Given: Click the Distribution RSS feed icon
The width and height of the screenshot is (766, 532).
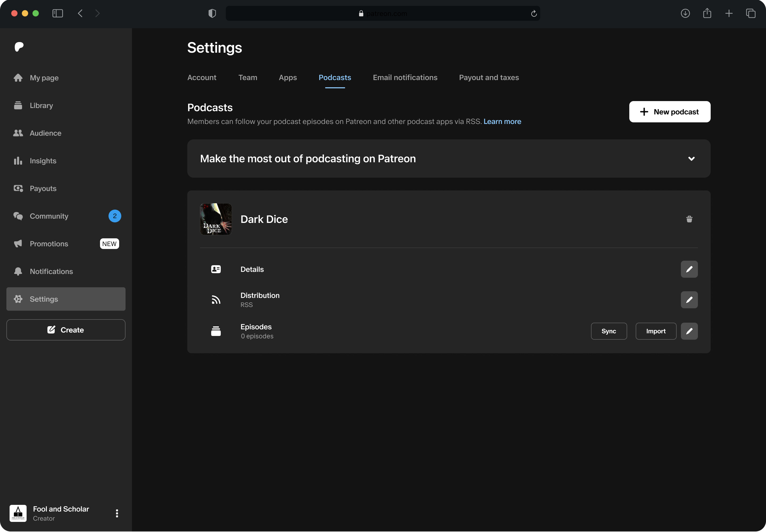Looking at the screenshot, I should click(216, 300).
